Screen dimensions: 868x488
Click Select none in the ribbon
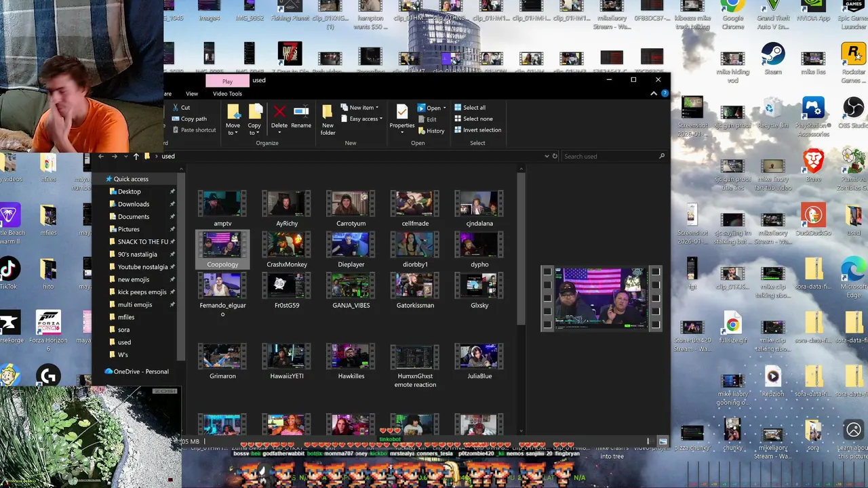473,119
